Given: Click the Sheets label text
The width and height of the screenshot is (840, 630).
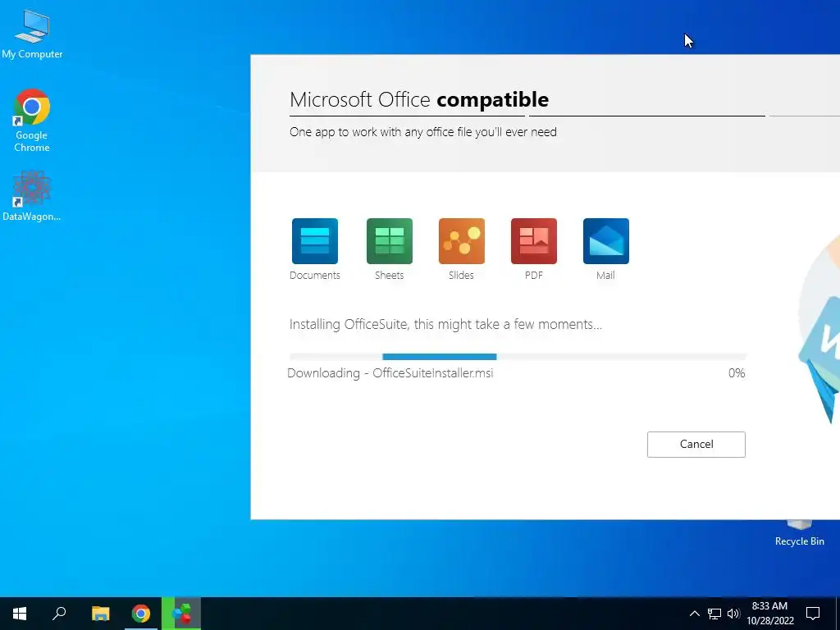Looking at the screenshot, I should [389, 276].
